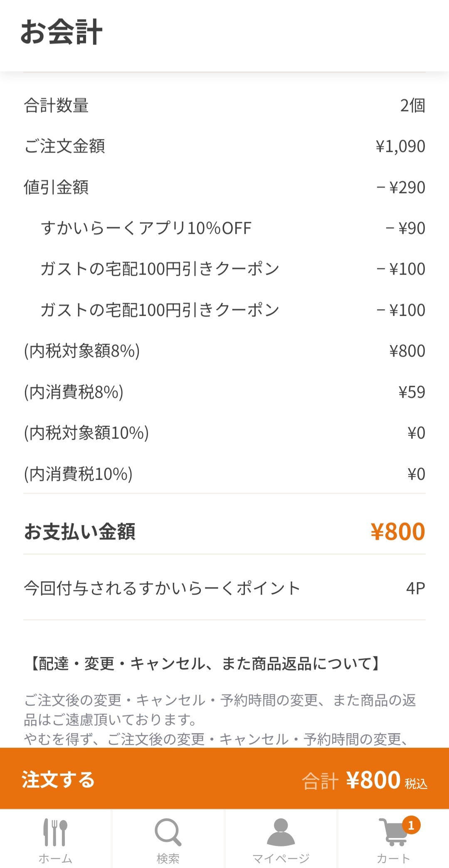Tap the 値引金額 discount label
The image size is (449, 868).
[56, 187]
